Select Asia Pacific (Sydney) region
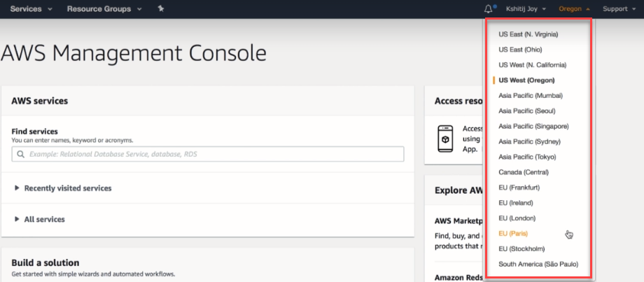This screenshot has height=282, width=644. pos(529,141)
